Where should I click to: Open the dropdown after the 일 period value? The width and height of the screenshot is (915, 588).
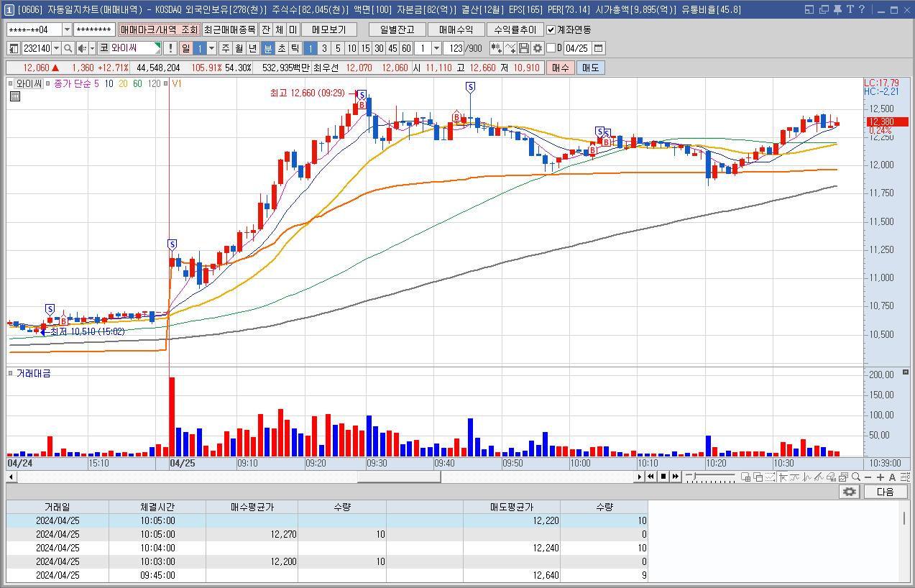pyautogui.click(x=211, y=48)
